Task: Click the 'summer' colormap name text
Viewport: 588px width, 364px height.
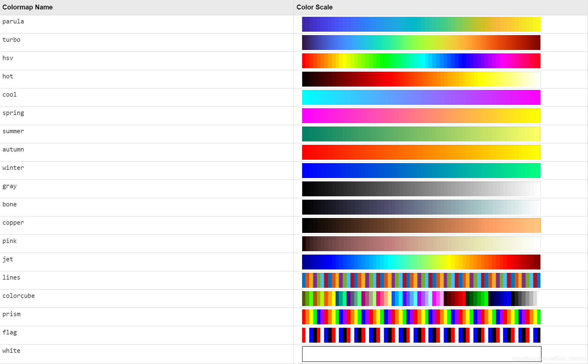Action: tap(13, 131)
